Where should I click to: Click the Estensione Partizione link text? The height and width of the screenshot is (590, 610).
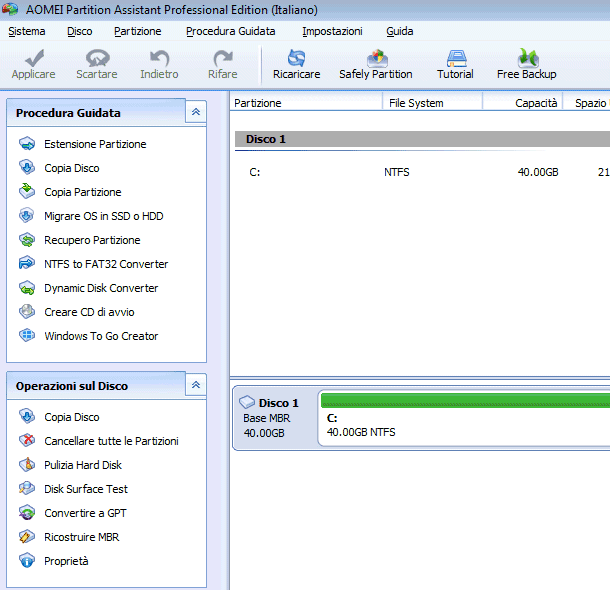(95, 144)
